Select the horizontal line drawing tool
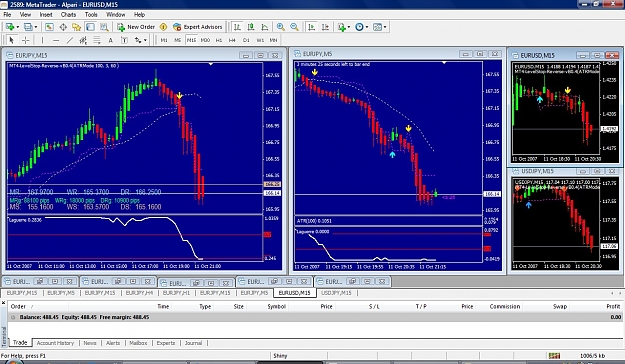This screenshot has height=364, width=625. (56, 40)
